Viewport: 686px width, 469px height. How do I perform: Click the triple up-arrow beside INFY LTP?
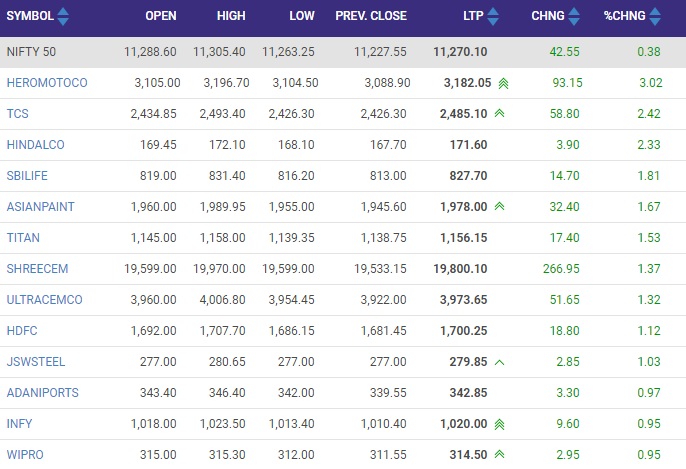coord(500,424)
